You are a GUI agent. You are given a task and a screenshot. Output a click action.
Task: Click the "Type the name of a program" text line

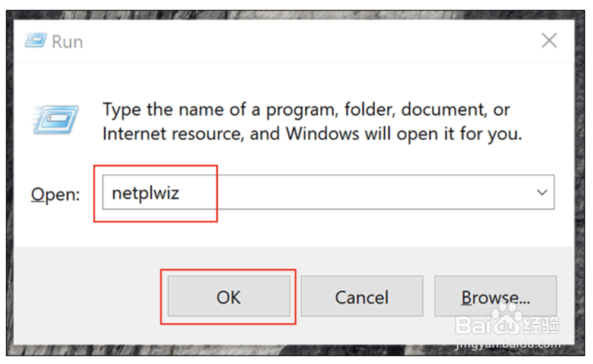[x=307, y=110]
